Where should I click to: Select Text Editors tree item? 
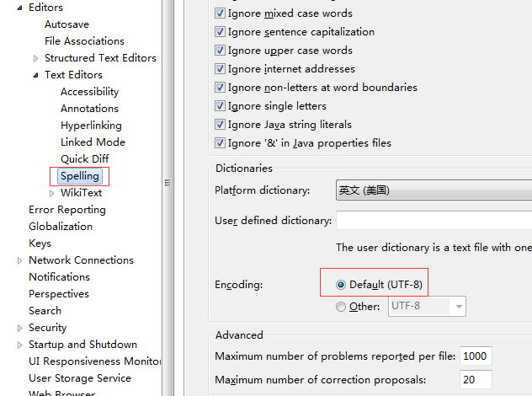tap(73, 75)
